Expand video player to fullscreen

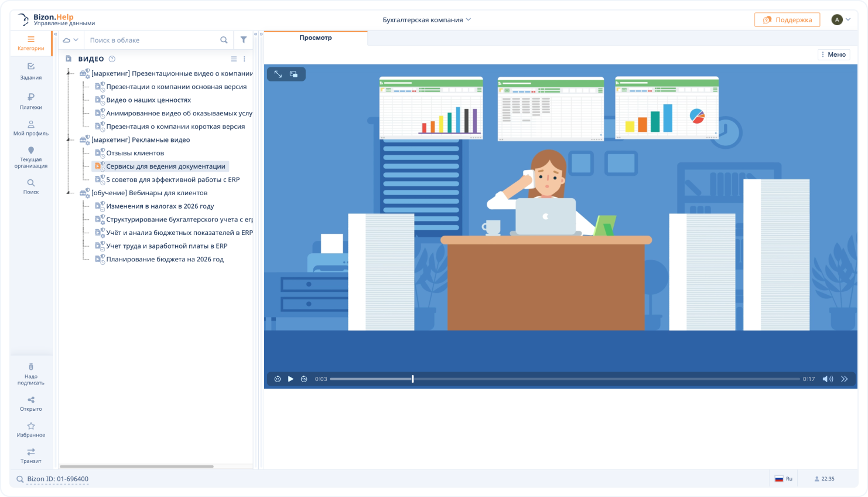[x=278, y=74]
